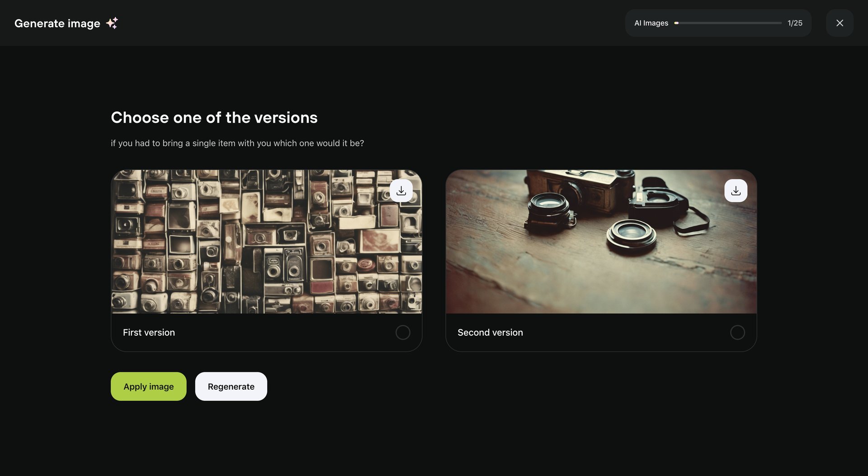Click the AI Images slider handle
The image size is (868, 476).
[x=676, y=23]
